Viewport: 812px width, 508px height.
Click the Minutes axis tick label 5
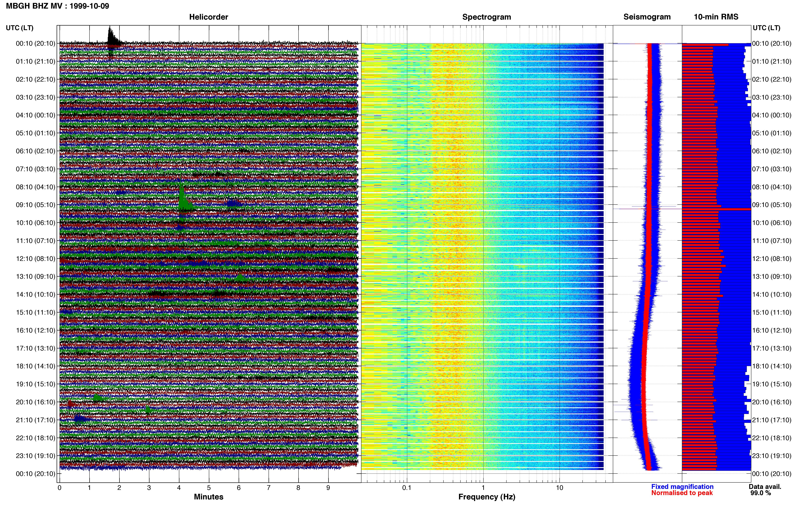point(209,488)
